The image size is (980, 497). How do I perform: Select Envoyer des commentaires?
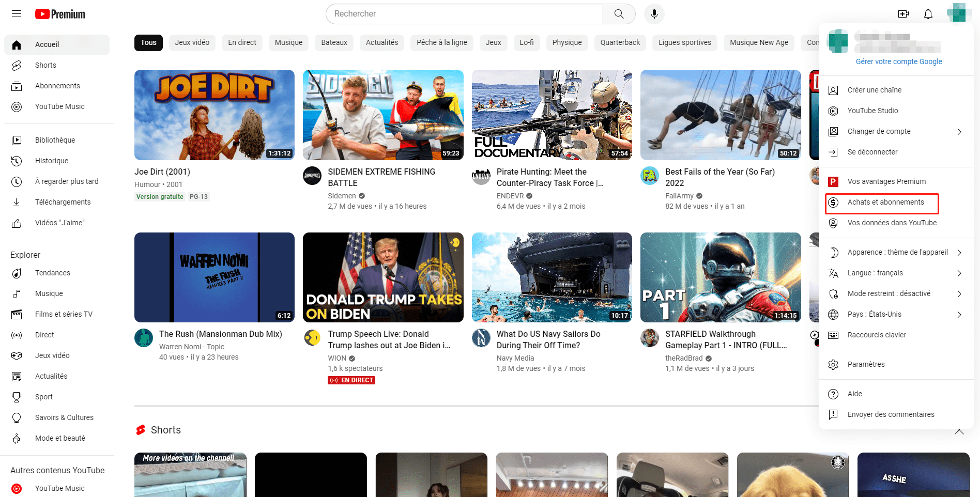tap(896, 414)
